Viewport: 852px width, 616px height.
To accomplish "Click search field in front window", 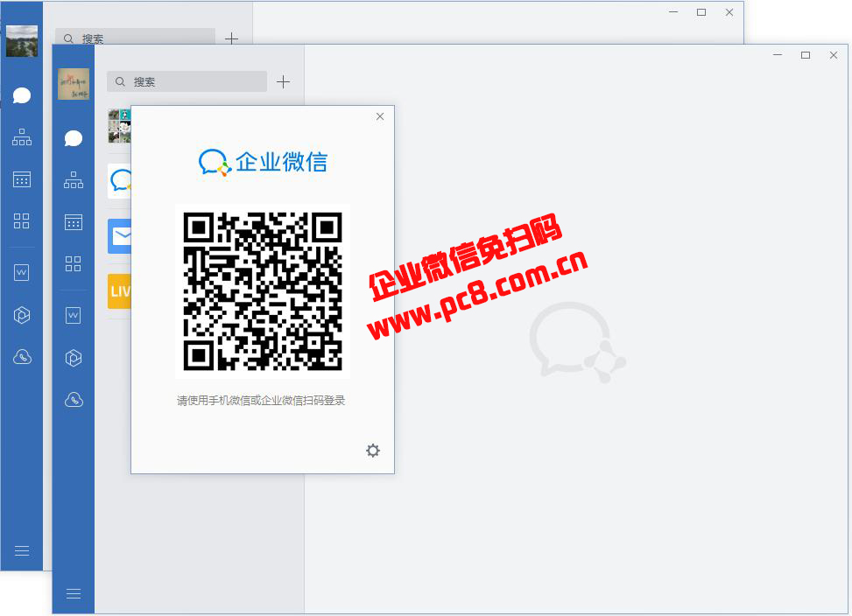I will click(x=187, y=82).
